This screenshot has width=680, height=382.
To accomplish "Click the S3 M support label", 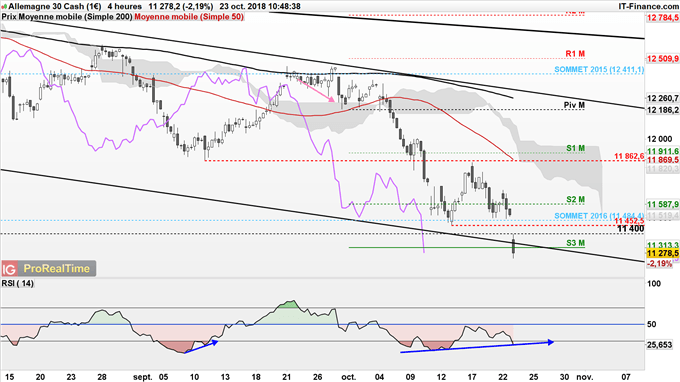I will 575,243.
